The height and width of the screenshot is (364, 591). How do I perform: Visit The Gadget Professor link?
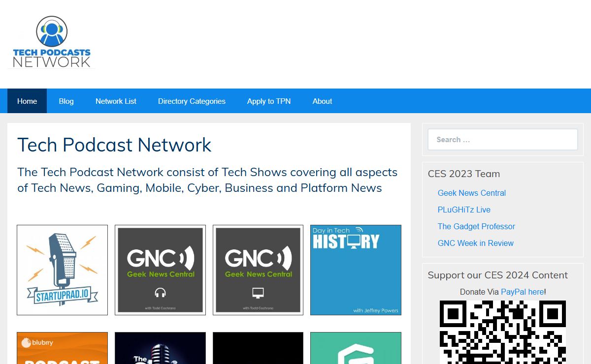pos(476,226)
